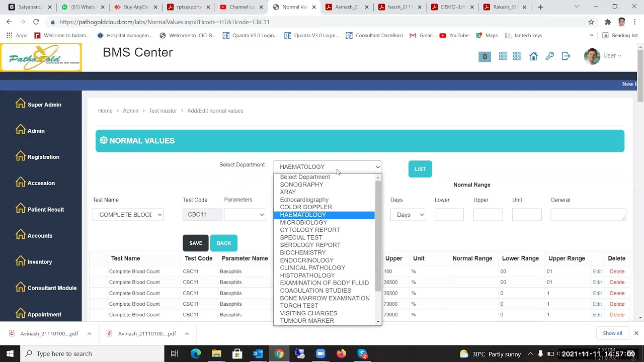Bookmark this page with star icon
The height and width of the screenshot is (362, 644).
[x=591, y=22]
